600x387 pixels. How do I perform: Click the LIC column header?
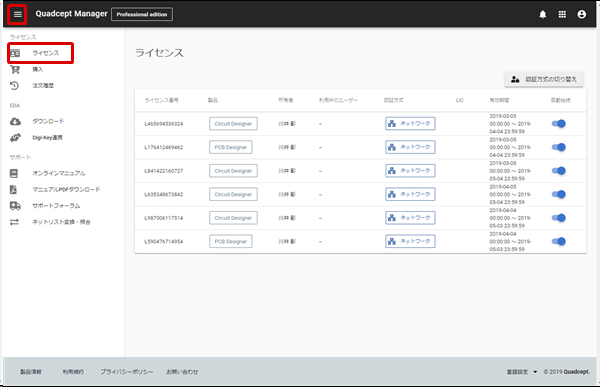[460, 100]
